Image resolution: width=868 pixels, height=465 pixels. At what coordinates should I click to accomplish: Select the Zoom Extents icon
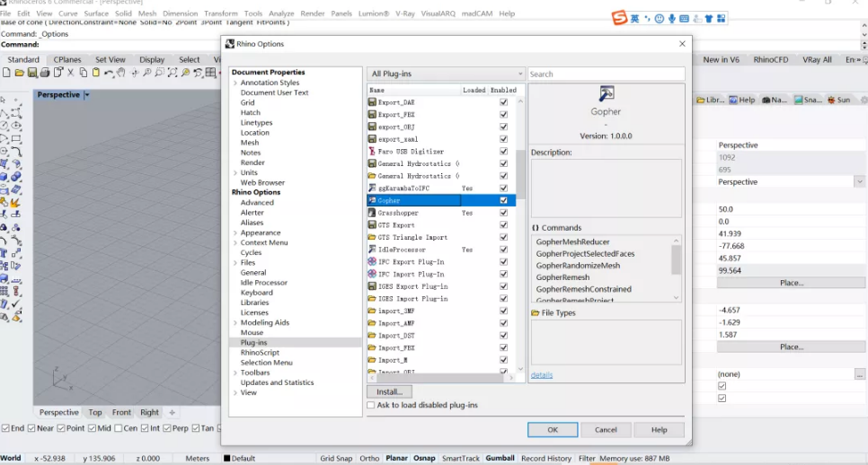click(173, 73)
